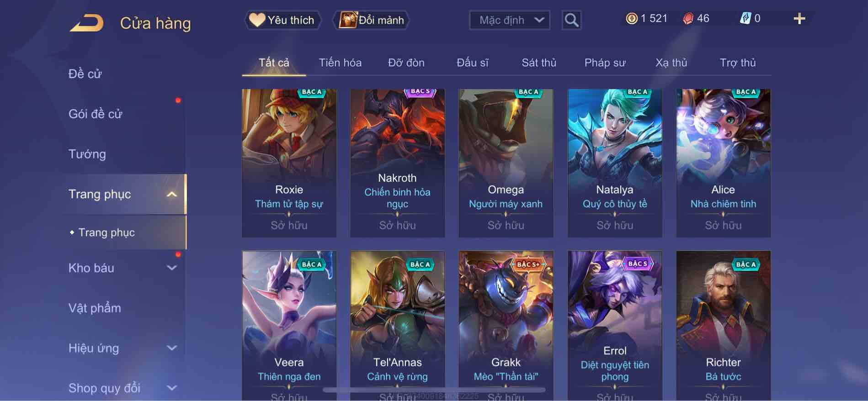Switch to the Sát thủ tab
The width and height of the screenshot is (868, 401).
539,63
